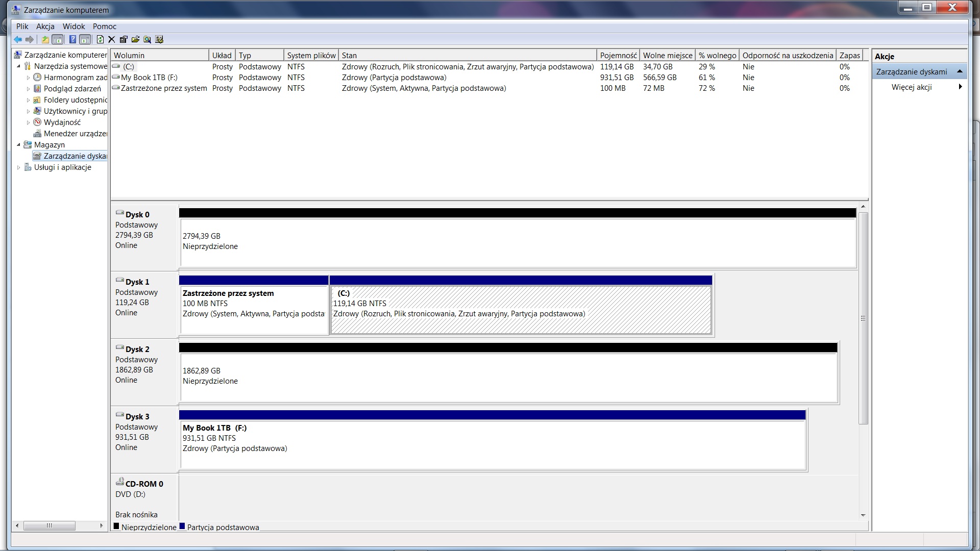Screen dimensions: 980x551
Task: Click the Dysk 2 disk label
Action: tap(137, 349)
